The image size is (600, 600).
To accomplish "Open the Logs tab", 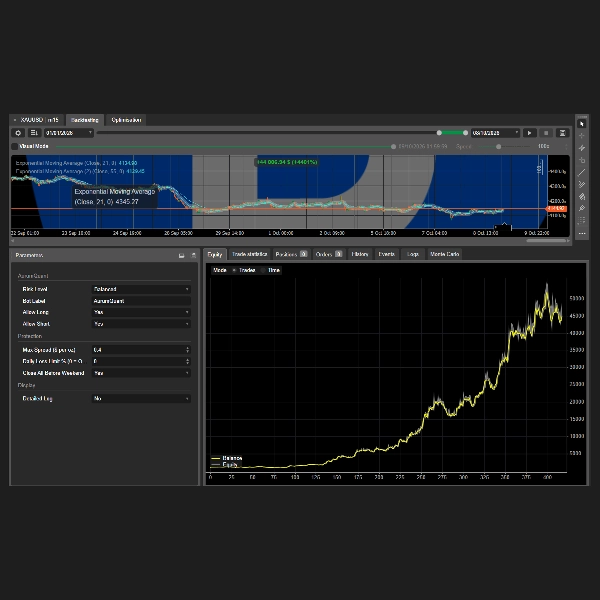I will (x=413, y=254).
